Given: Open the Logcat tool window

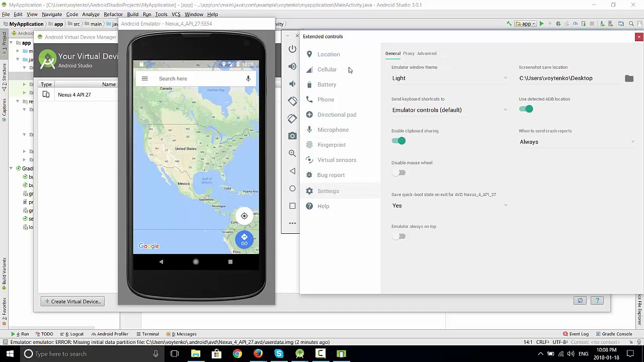Looking at the screenshot, I should [x=72, y=334].
